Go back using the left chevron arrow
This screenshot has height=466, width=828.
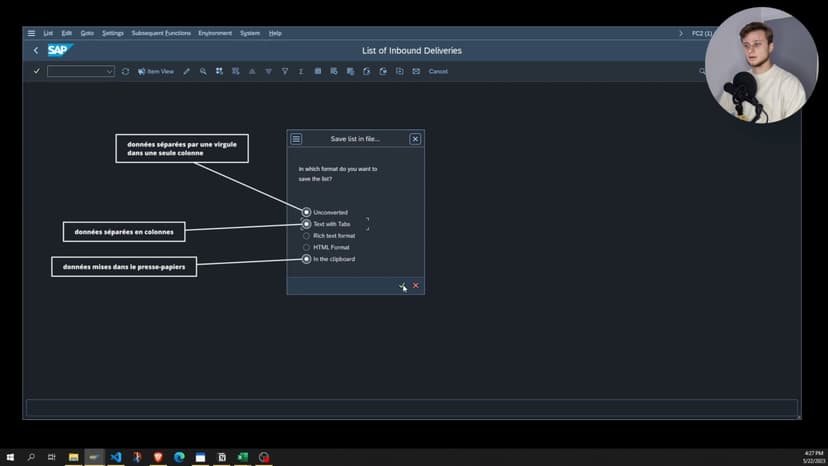(36, 50)
